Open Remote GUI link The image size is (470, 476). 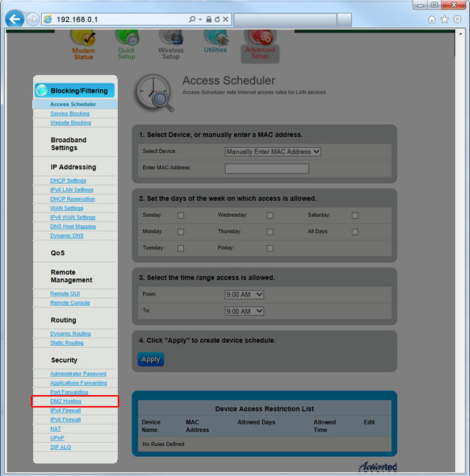(x=65, y=294)
